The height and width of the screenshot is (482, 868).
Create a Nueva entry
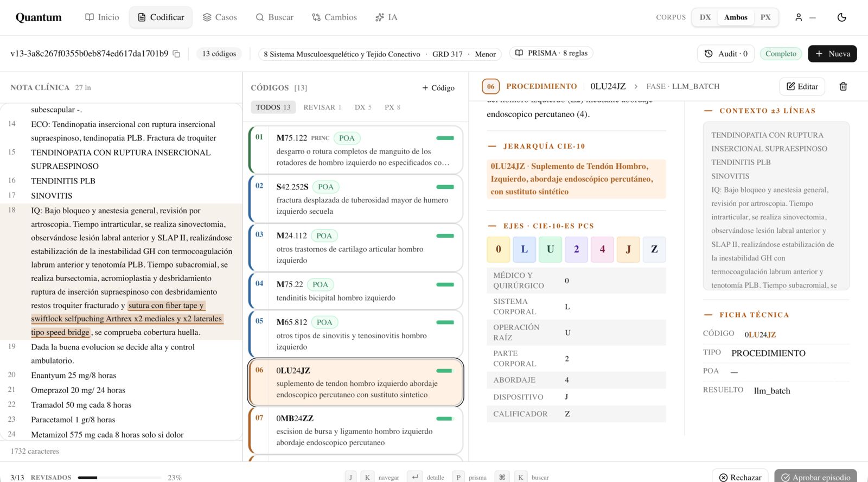[832, 54]
